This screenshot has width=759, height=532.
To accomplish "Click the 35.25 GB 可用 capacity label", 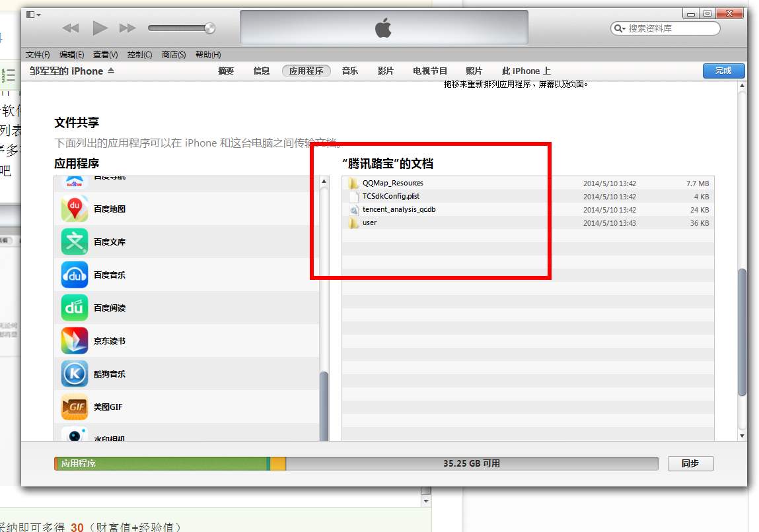I will (472, 463).
